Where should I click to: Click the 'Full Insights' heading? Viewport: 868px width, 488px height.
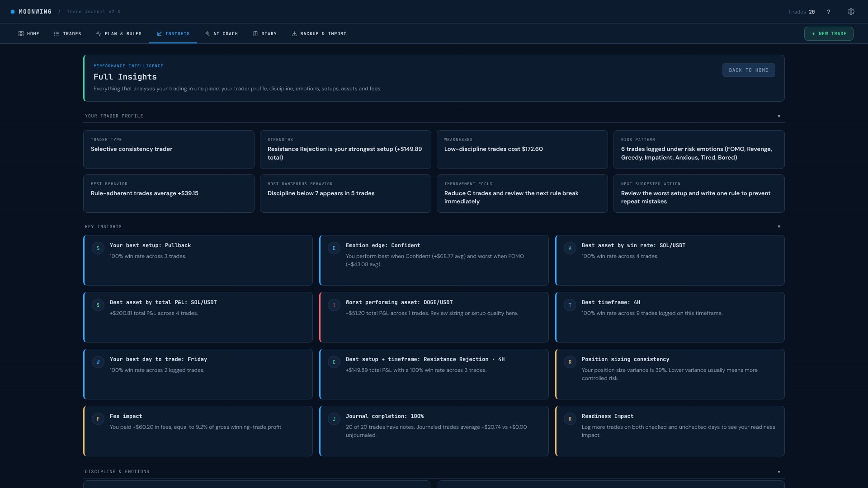pyautogui.click(x=125, y=77)
